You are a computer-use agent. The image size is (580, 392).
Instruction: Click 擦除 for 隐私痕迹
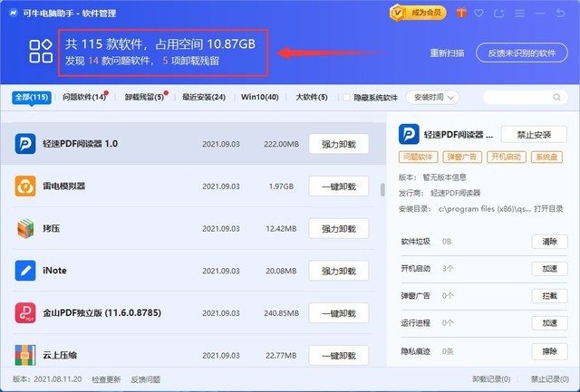(x=549, y=351)
